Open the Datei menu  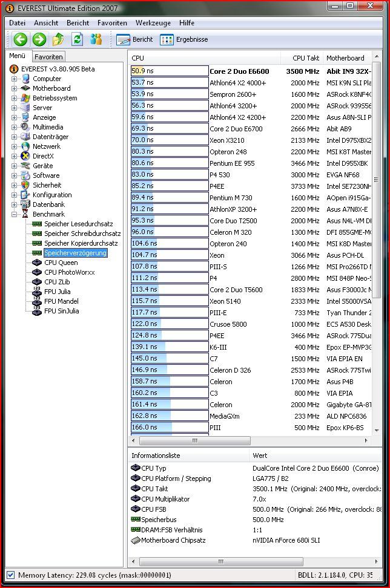18,23
